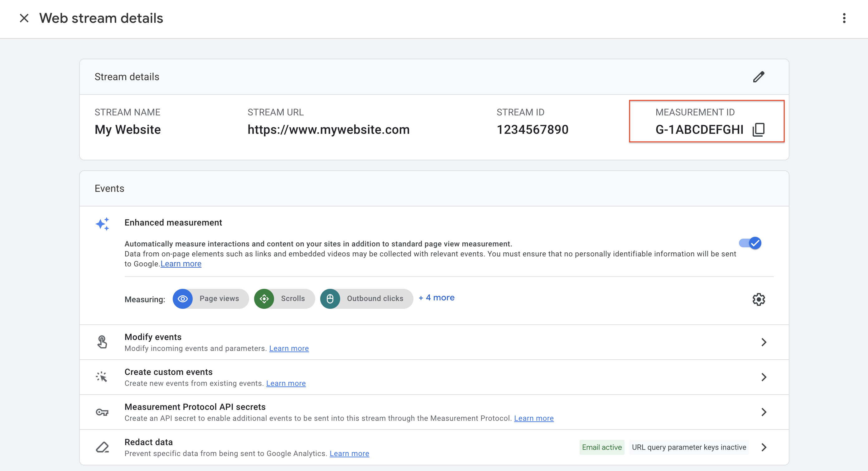
Task: Select the Measurement ID G-1ABCDEFGHI text
Action: tap(699, 129)
